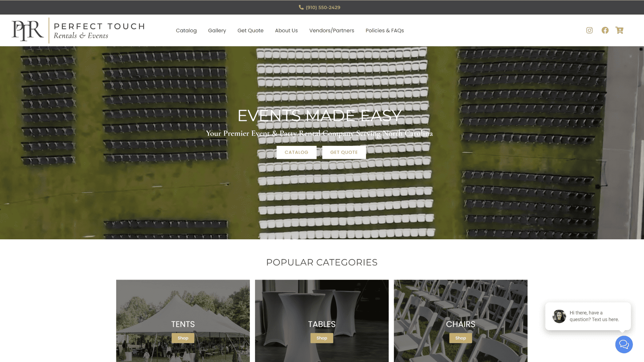Viewport: 644px width, 362px height.
Task: Navigate to Vendors/Partners
Action: tap(332, 31)
